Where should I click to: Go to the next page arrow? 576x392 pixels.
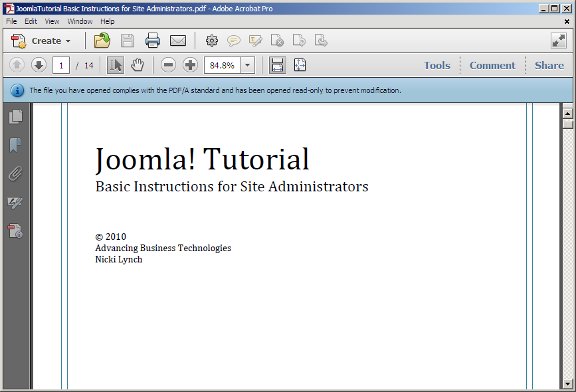(39, 65)
